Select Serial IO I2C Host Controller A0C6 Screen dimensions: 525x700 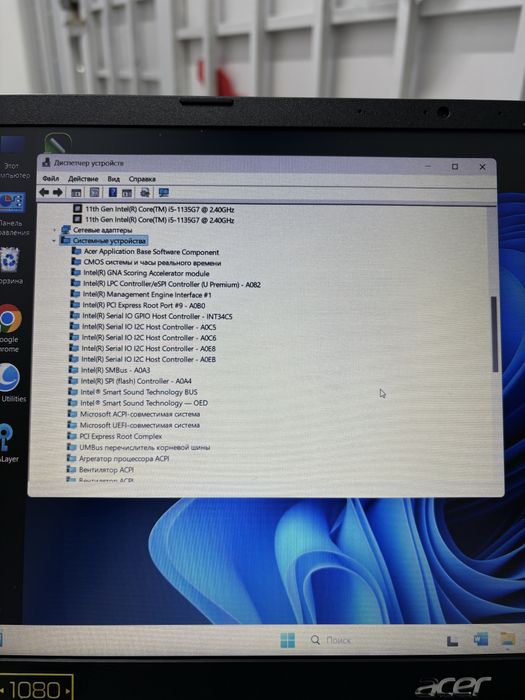click(149, 338)
